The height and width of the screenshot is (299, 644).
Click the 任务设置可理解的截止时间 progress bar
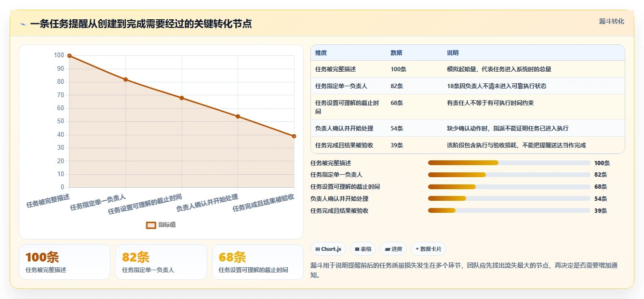[509, 187]
